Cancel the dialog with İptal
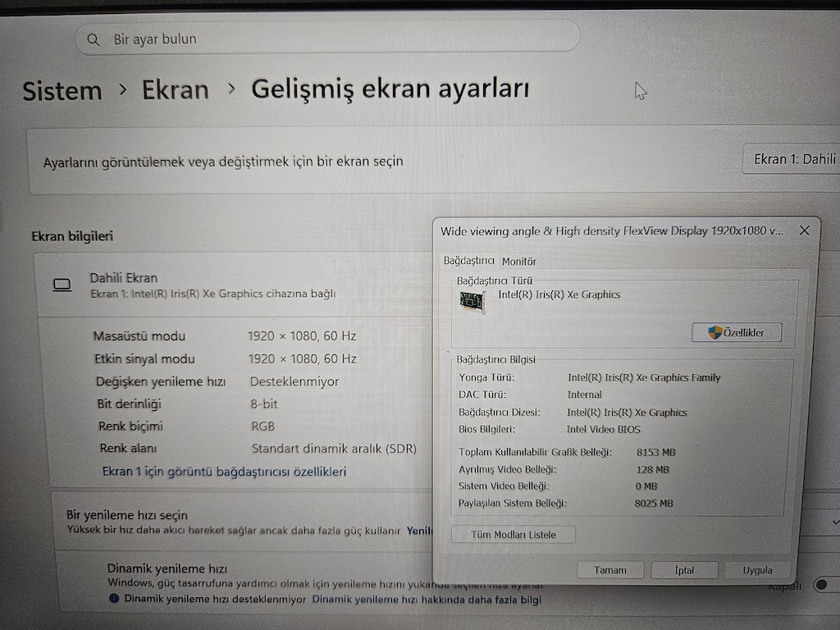840x630 pixels. coord(684,570)
